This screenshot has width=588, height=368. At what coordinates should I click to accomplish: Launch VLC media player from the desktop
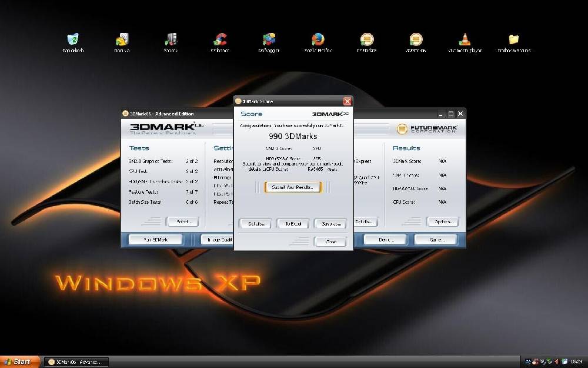pos(465,42)
